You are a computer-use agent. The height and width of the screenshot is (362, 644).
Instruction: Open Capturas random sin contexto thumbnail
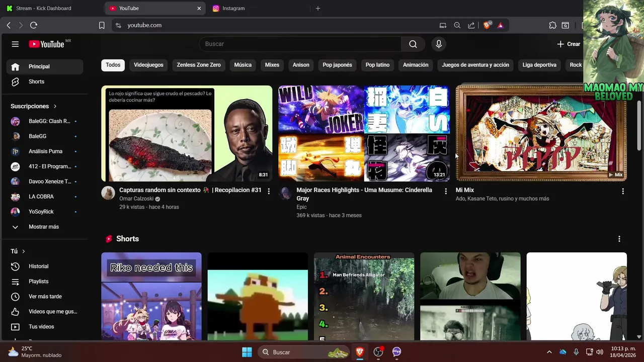187,133
